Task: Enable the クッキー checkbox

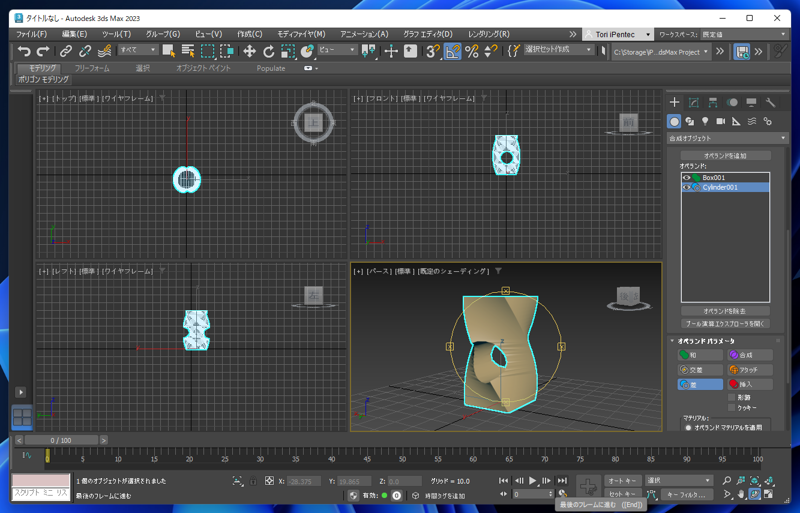Action: (731, 408)
